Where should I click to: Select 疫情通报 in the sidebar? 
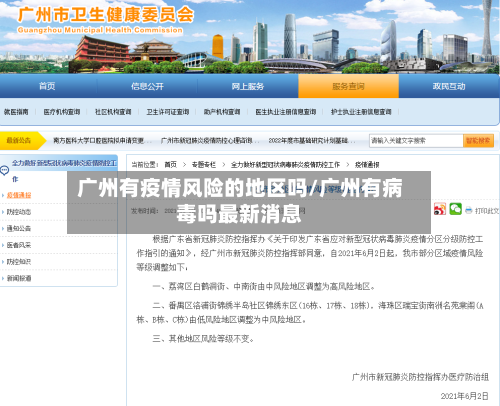(x=19, y=195)
